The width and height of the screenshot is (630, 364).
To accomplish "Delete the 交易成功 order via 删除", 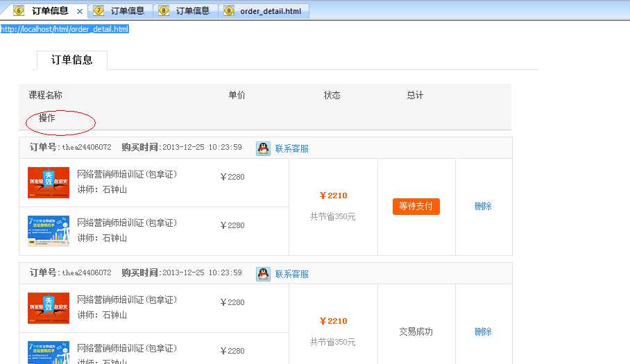I will tap(483, 331).
